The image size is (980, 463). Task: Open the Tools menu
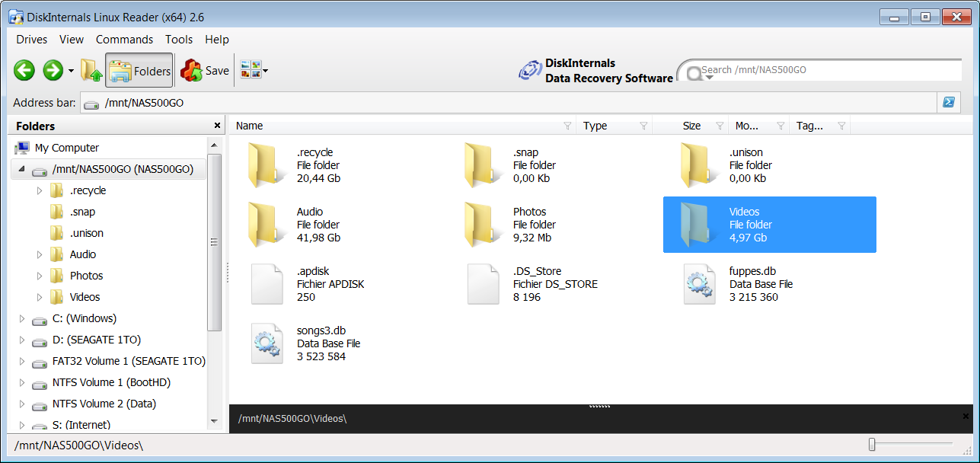click(x=179, y=40)
